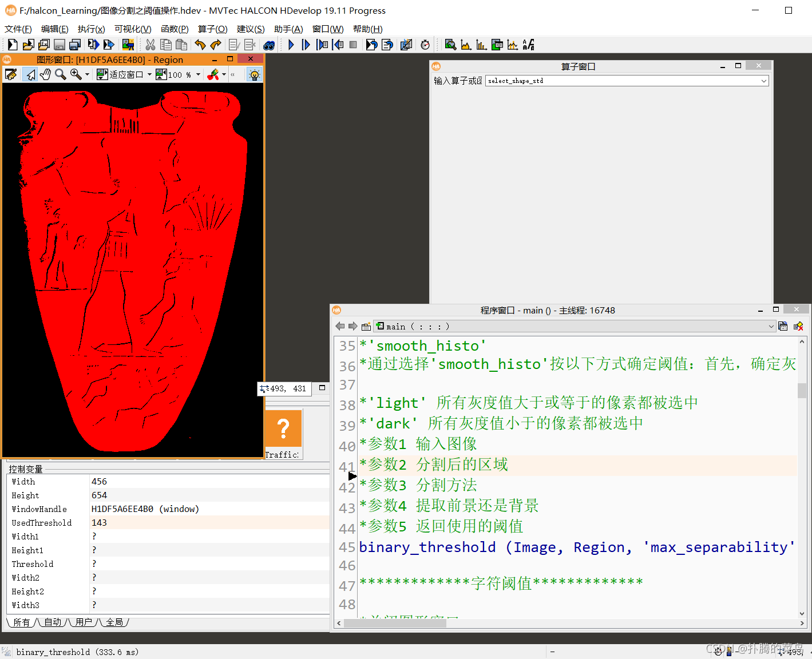Run the program with the Run icon
This screenshot has width=812, height=659.
pos(291,44)
